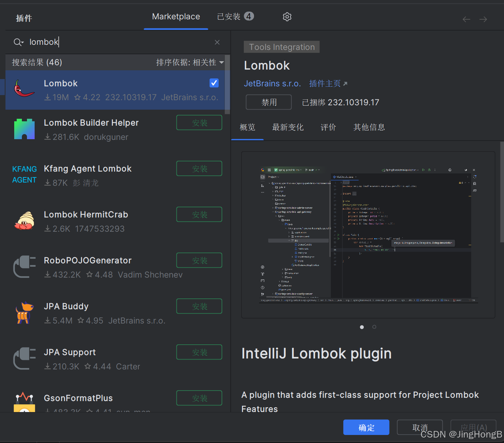This screenshot has width=504, height=443.
Task: Select the Lombok Builder Helper castle icon
Action: pos(24,129)
